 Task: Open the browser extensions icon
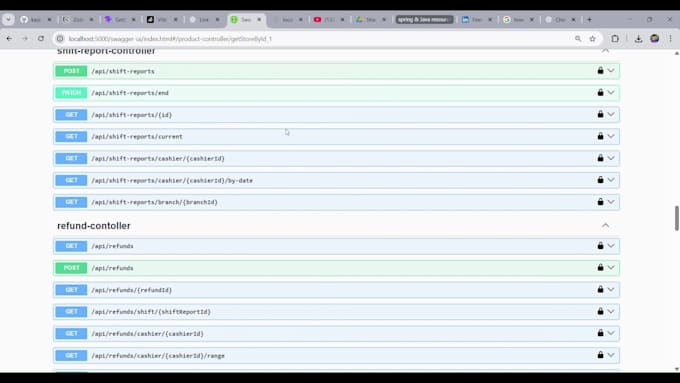point(615,39)
